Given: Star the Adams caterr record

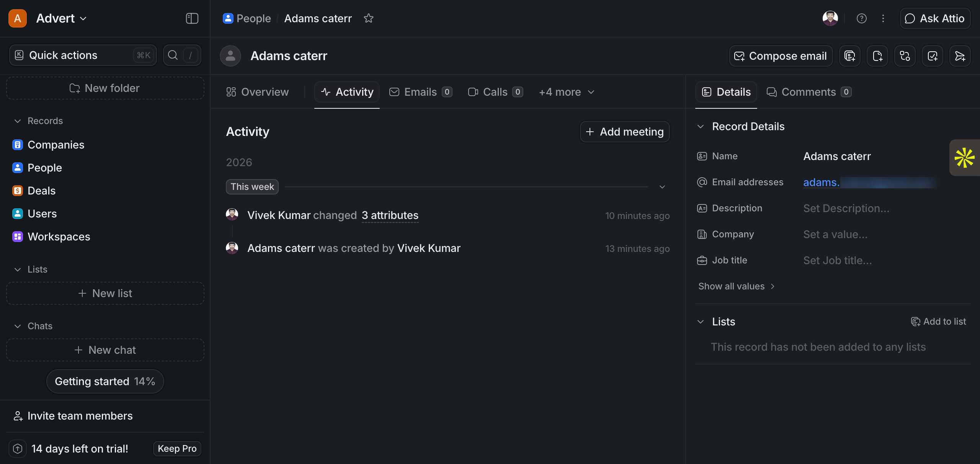Looking at the screenshot, I should tap(369, 18).
